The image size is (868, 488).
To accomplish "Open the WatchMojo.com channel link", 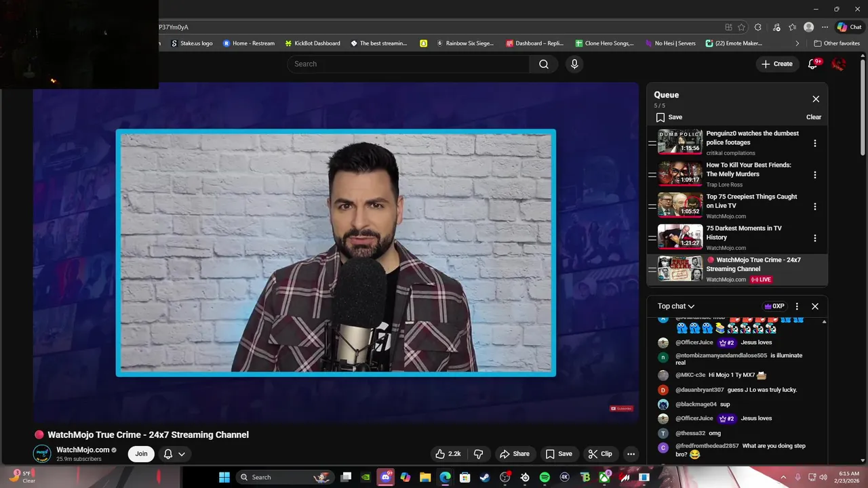I will [83, 449].
